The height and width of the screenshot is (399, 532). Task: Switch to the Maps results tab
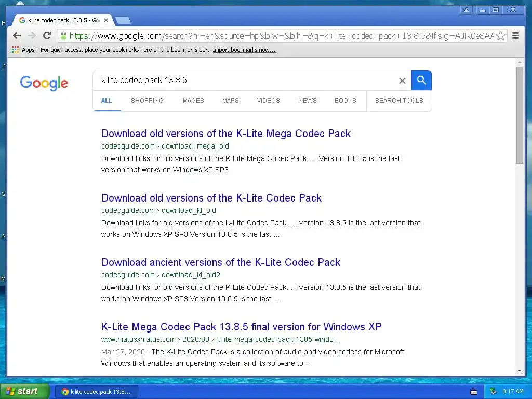point(230,101)
